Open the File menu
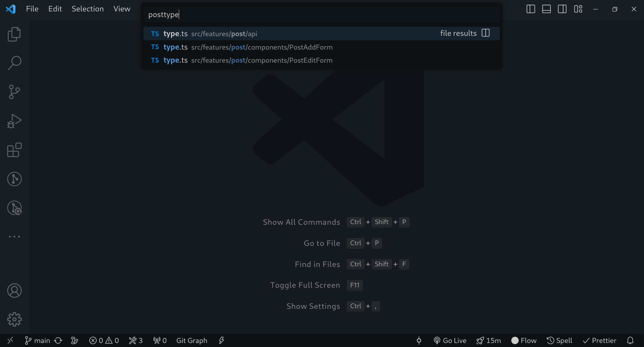Screen dimensions: 644x347 (x=32, y=9)
